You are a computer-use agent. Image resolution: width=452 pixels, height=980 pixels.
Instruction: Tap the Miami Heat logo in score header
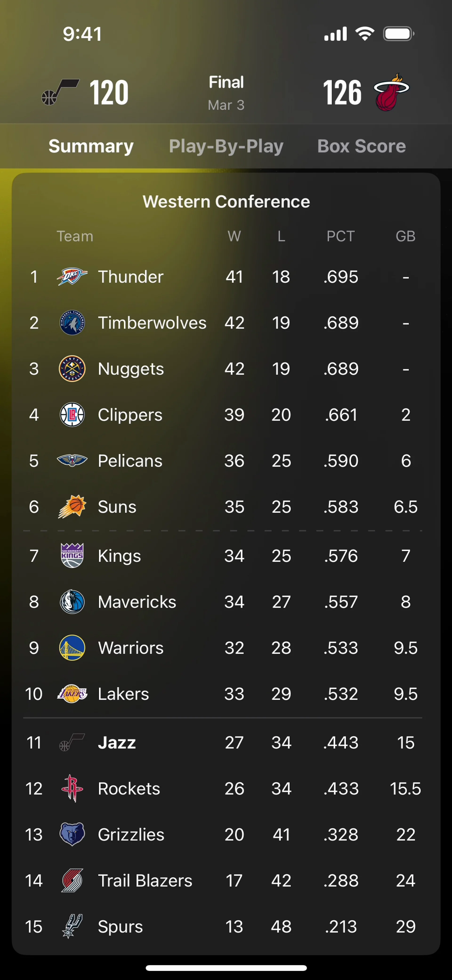click(x=391, y=92)
